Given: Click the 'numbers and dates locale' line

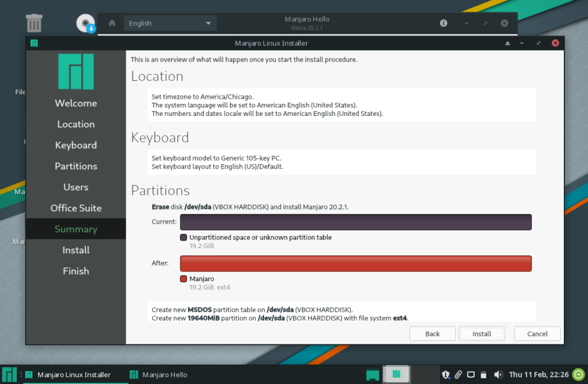Looking at the screenshot, I should point(268,114).
